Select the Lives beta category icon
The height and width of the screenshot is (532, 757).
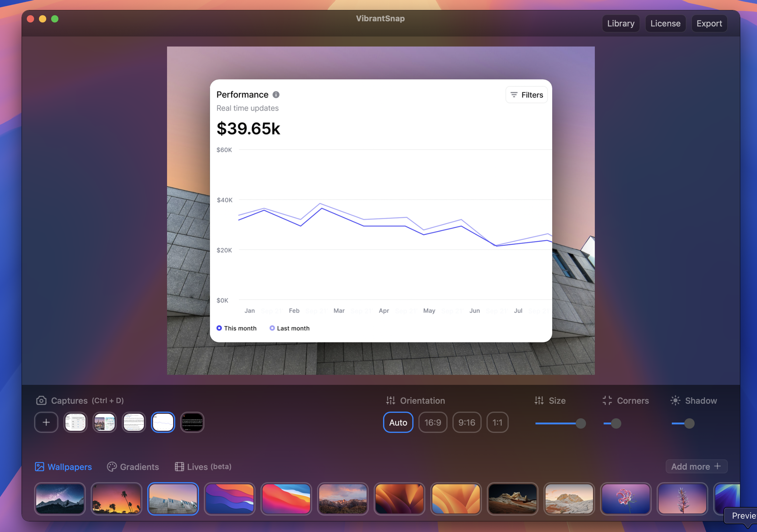pyautogui.click(x=179, y=467)
